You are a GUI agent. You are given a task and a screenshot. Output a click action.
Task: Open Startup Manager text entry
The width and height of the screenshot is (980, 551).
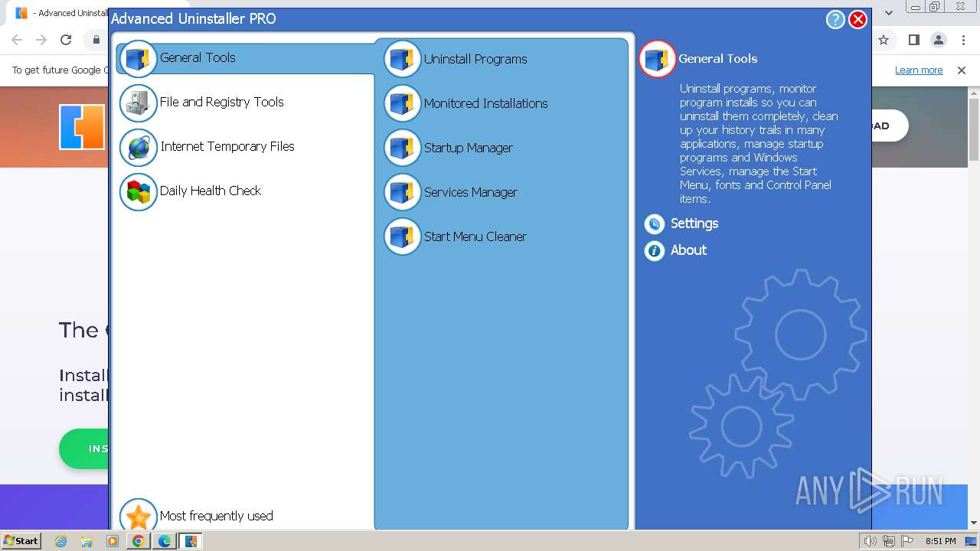469,148
